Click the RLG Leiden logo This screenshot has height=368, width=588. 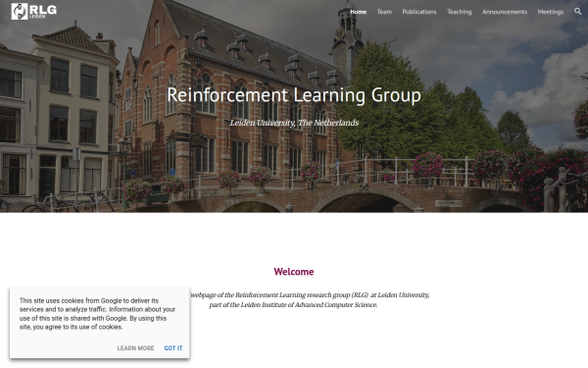(34, 11)
